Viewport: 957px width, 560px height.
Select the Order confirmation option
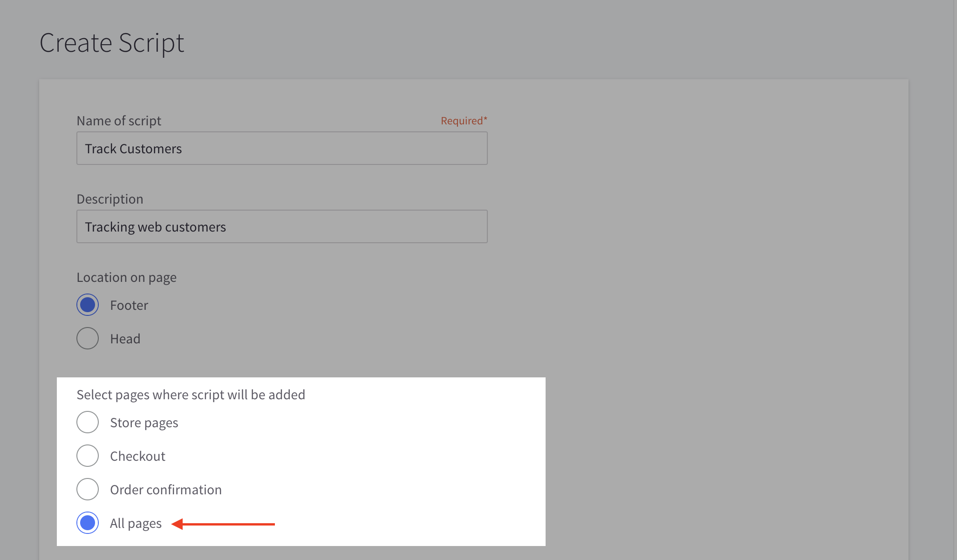(87, 489)
